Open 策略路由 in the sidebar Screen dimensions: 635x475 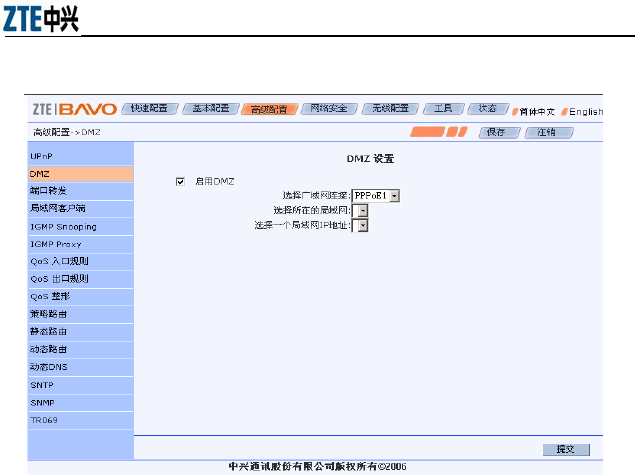coord(81,315)
